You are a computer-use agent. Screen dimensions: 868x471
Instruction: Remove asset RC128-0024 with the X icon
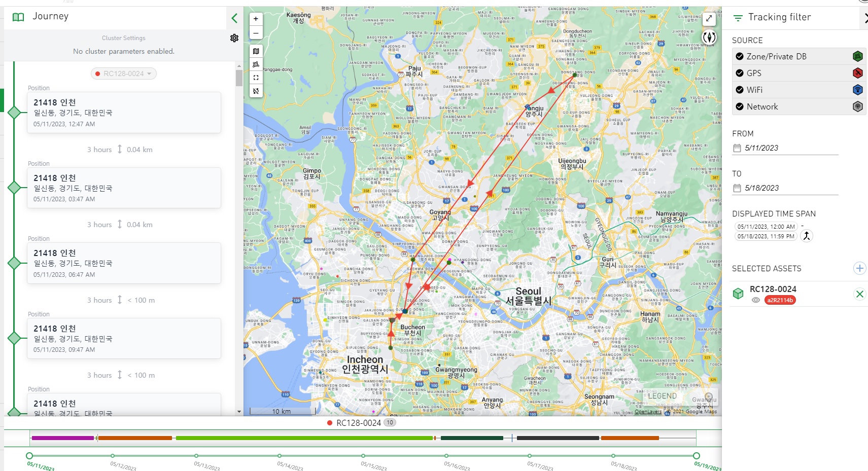[x=859, y=294]
